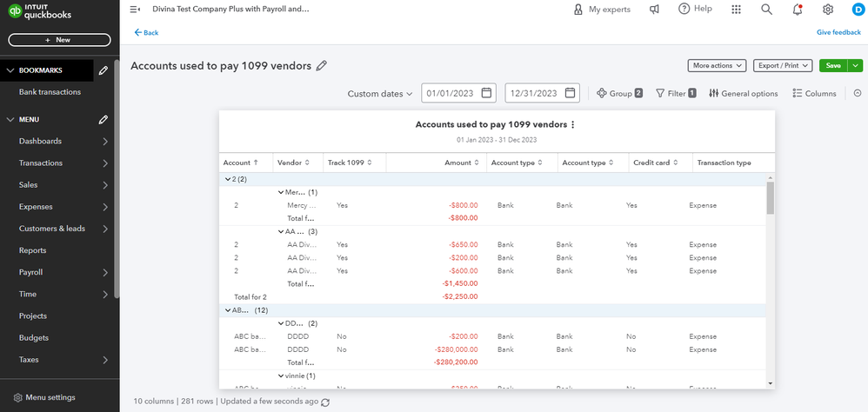Viewport: 868px width, 412px height.
Task: Open Help
Action: click(695, 9)
